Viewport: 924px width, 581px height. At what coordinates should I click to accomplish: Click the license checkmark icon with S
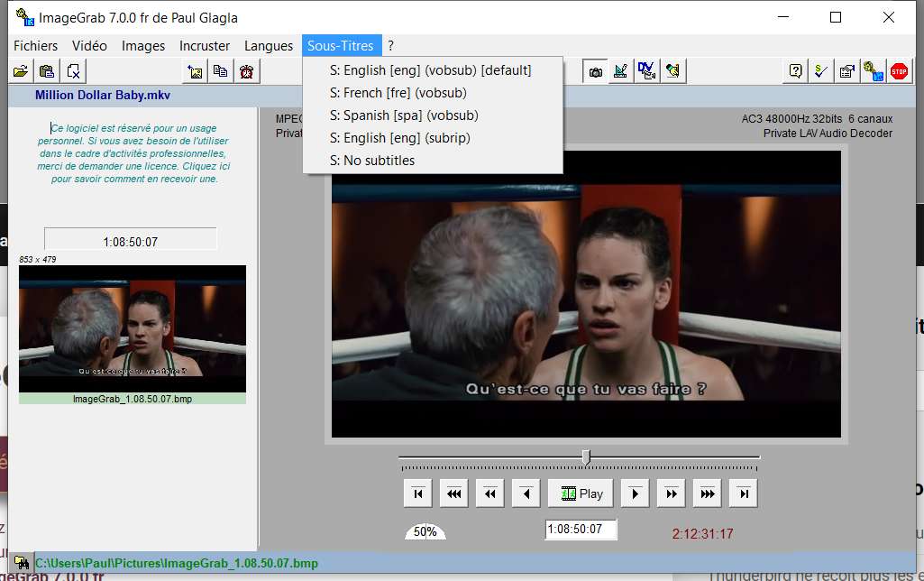tap(820, 71)
